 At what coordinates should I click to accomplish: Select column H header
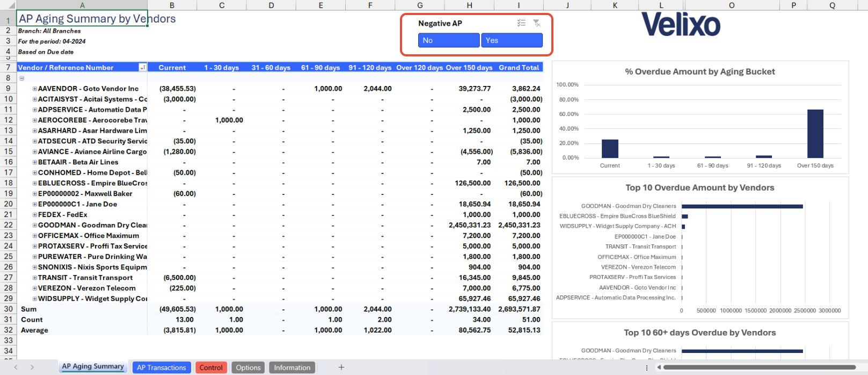[469, 5]
